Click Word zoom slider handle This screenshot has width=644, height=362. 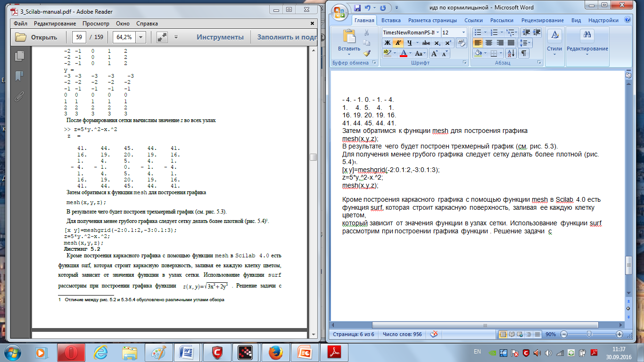tap(589, 334)
